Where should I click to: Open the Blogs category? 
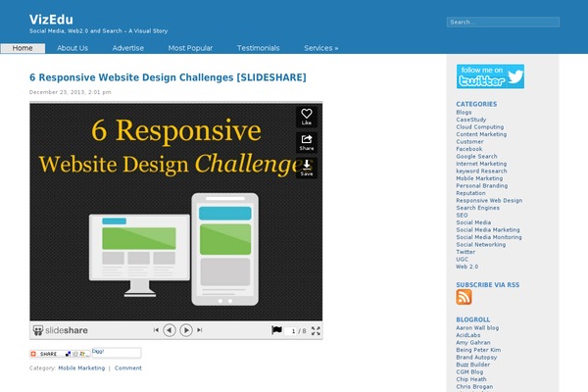pyautogui.click(x=464, y=112)
